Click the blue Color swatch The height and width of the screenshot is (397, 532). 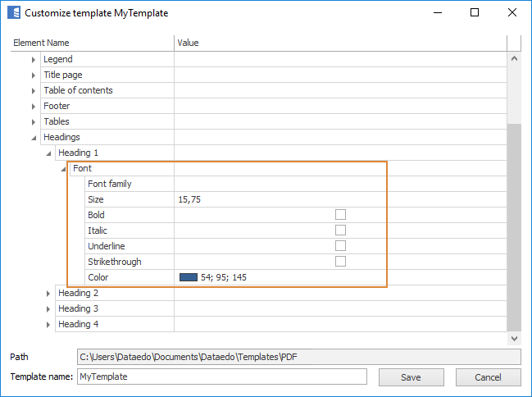[x=188, y=277]
